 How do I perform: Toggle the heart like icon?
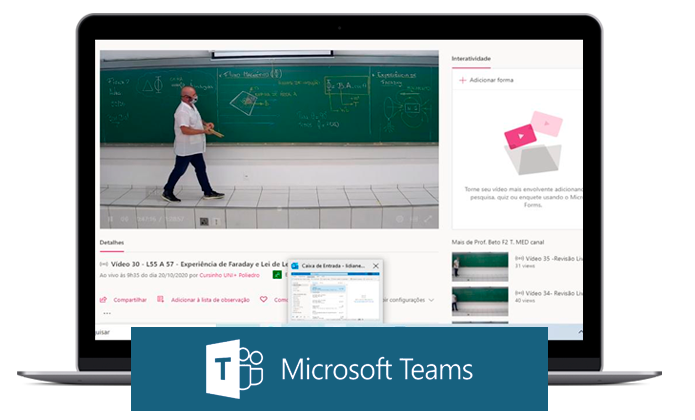point(264,299)
